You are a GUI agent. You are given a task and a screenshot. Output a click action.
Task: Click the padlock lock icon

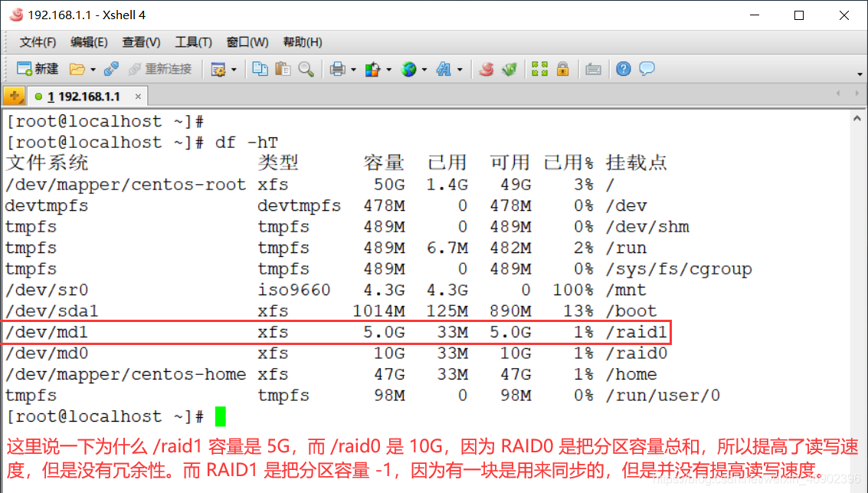pos(562,69)
